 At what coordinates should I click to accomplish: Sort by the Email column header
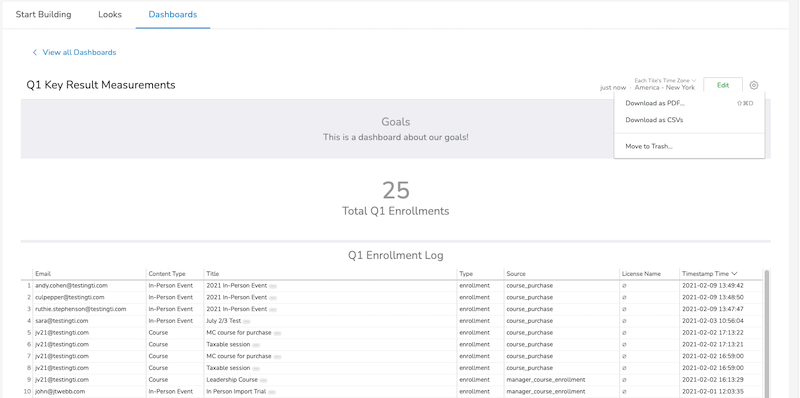tap(43, 274)
